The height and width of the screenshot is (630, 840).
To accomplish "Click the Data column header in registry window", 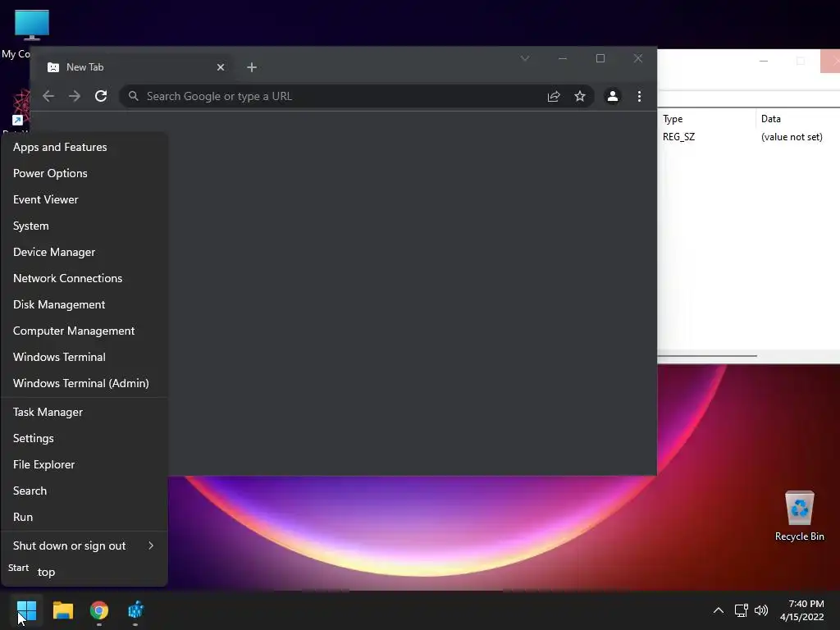I will pyautogui.click(x=798, y=119).
